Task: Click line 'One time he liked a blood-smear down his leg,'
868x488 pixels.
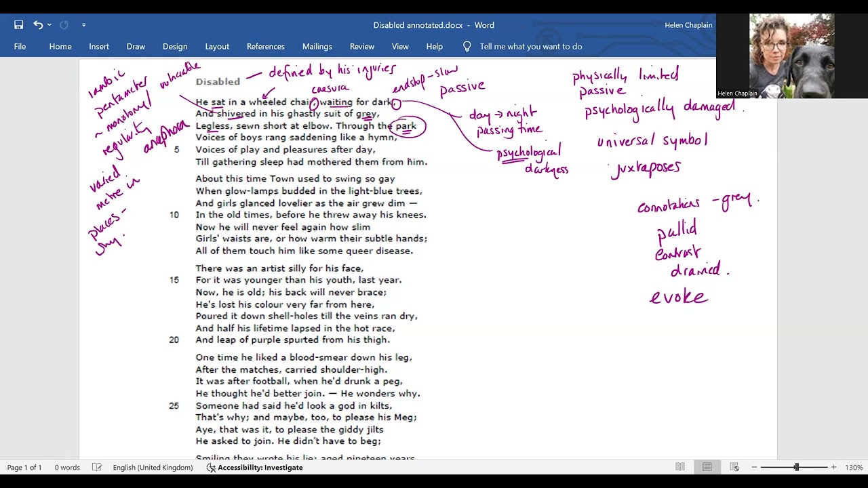Action: [x=304, y=357]
